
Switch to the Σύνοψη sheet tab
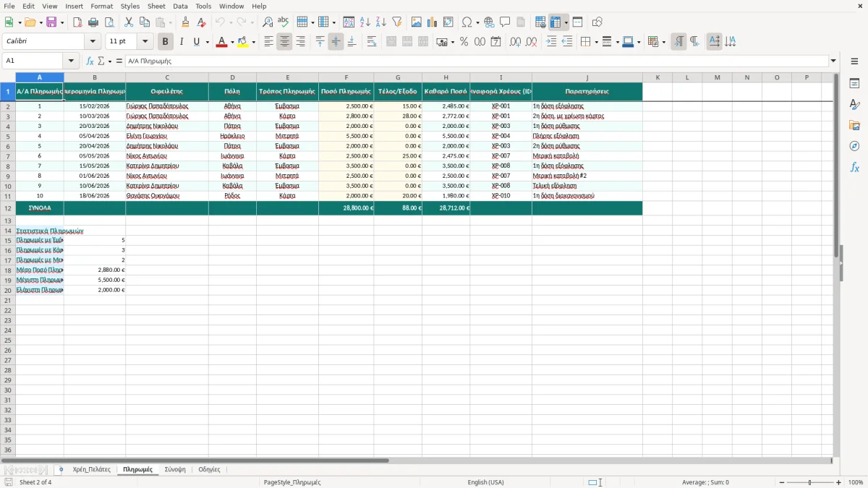click(175, 469)
